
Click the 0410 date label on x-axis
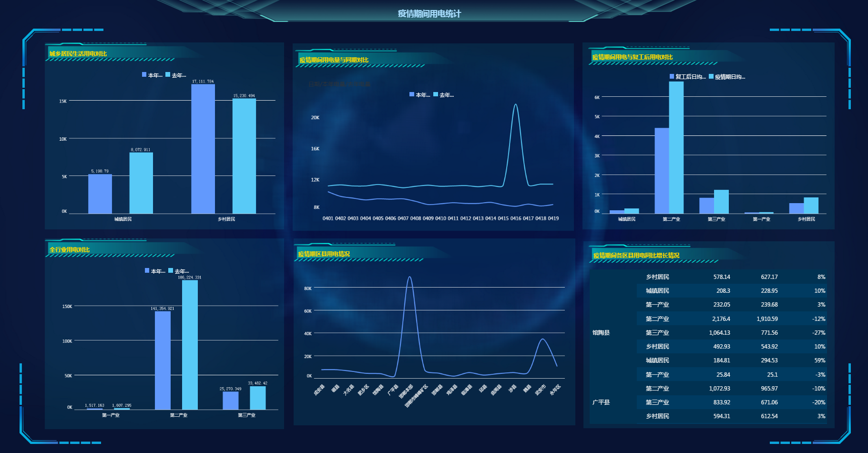(x=440, y=218)
